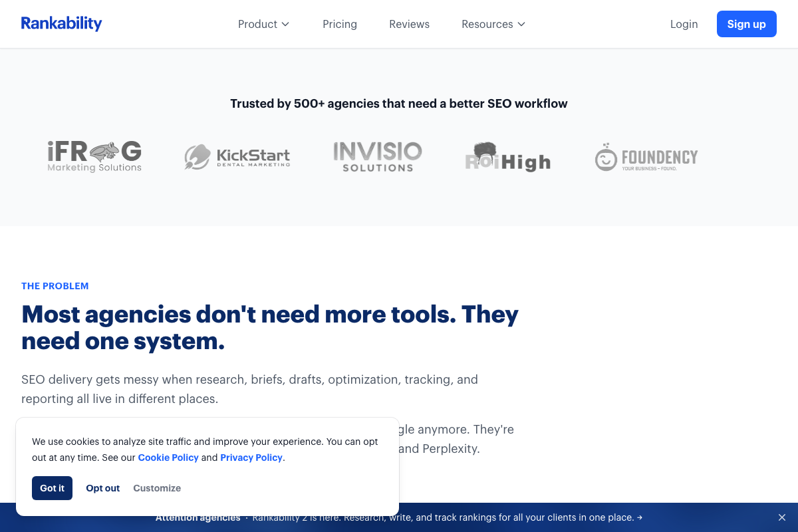798x532 pixels.
Task: Click the KickStart Dental Marketing logo
Action: tap(237, 157)
